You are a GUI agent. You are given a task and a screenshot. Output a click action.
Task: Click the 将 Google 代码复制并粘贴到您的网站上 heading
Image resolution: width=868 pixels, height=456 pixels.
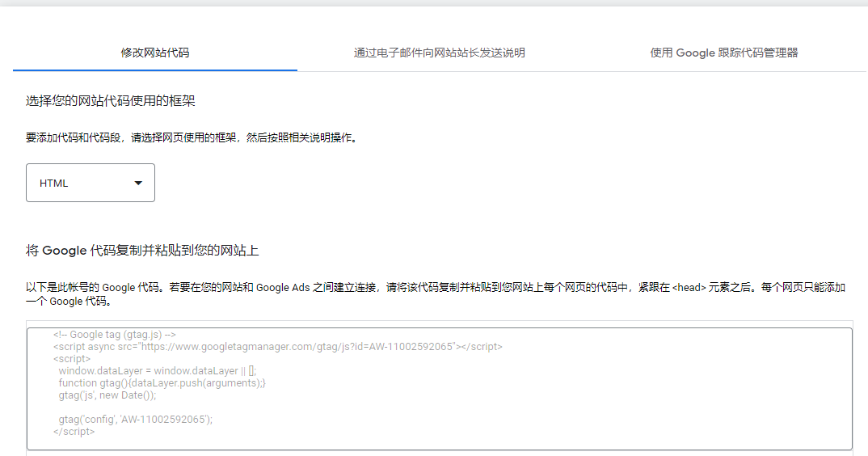(142, 251)
